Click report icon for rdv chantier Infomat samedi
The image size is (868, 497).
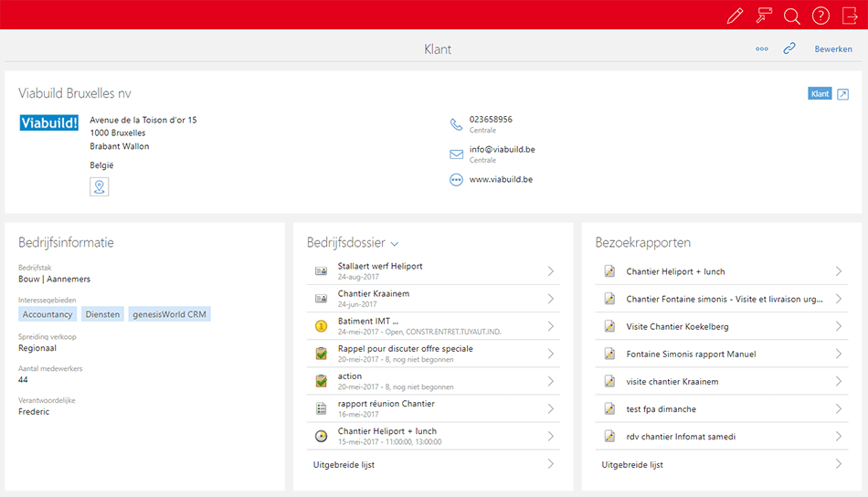coord(609,437)
